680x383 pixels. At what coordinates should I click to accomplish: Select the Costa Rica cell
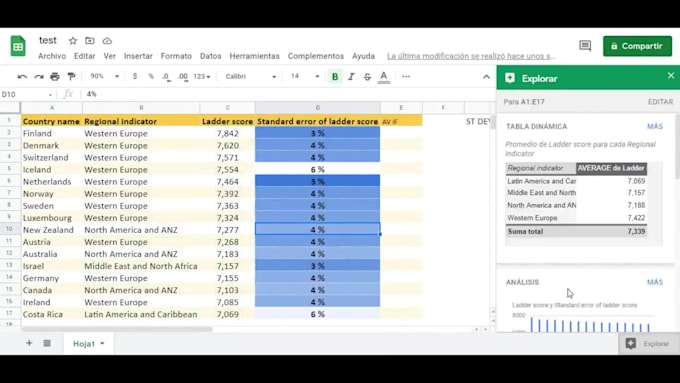(51, 314)
